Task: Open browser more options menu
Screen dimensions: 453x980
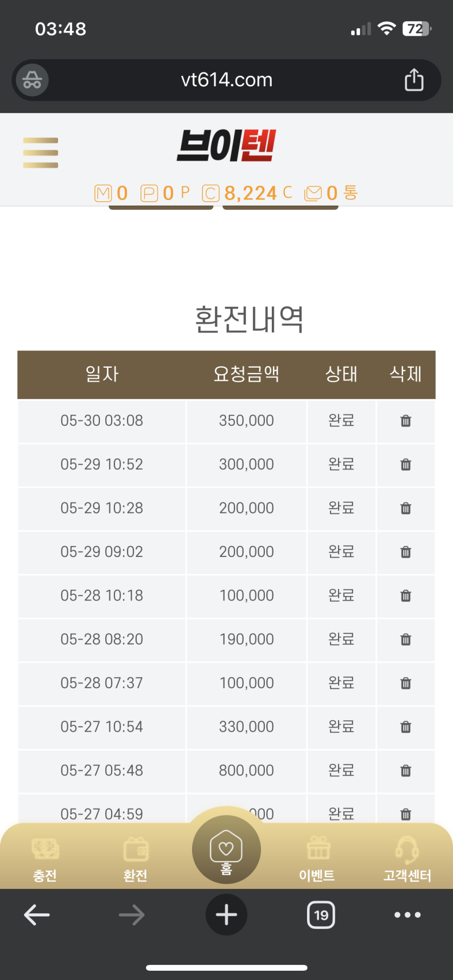Action: (407, 915)
